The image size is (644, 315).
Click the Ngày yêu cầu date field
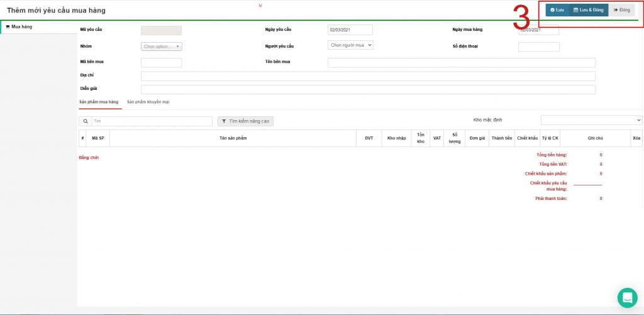350,30
